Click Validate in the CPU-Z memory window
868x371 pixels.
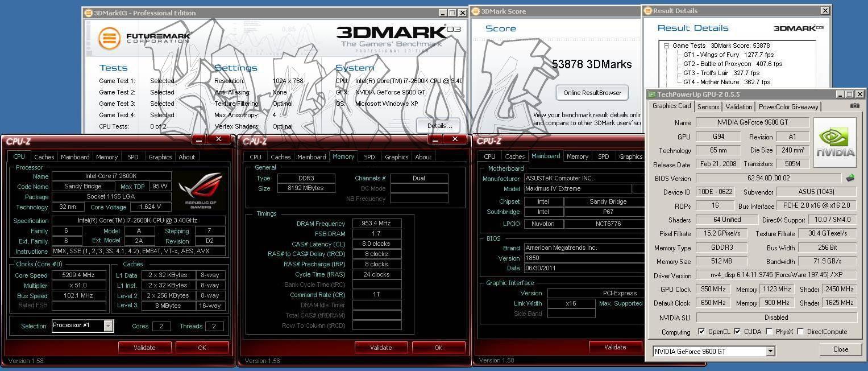[381, 348]
